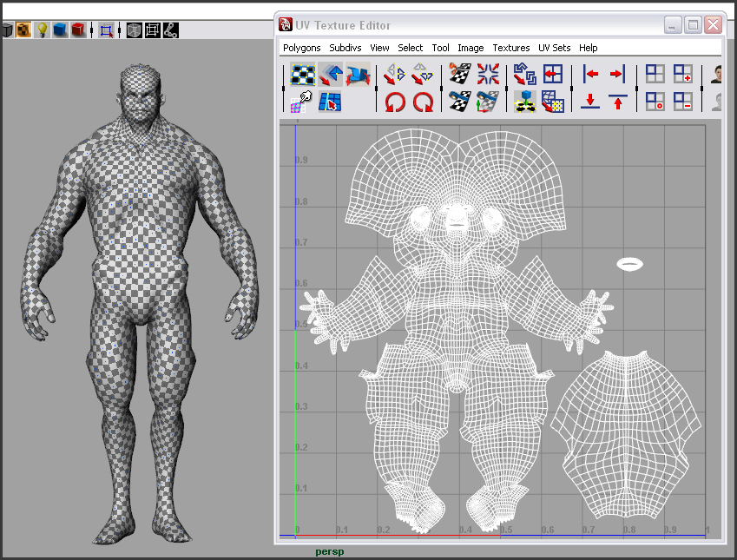This screenshot has width=737, height=560.
Task: Expand the Textures menu
Action: click(511, 48)
